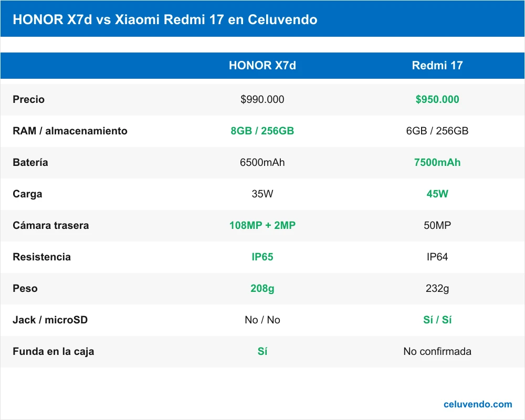Click the Resistencia row label

tap(42, 257)
